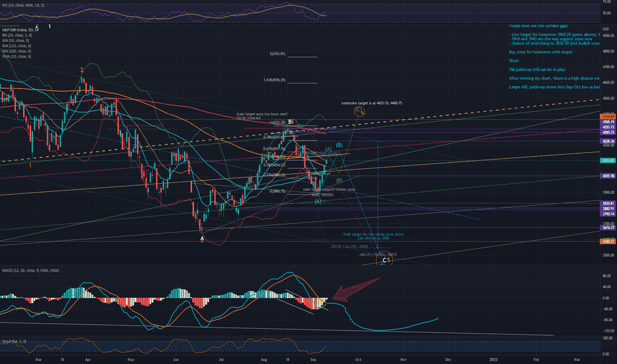The image size is (617, 364).
Task: Select the 'MUST HOLD!!!' annotation
Action: click(322, 195)
